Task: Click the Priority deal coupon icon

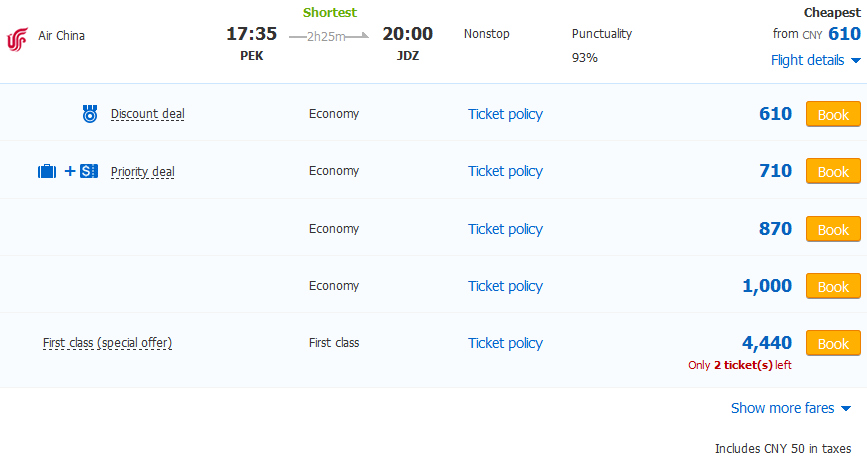Action: click(89, 171)
